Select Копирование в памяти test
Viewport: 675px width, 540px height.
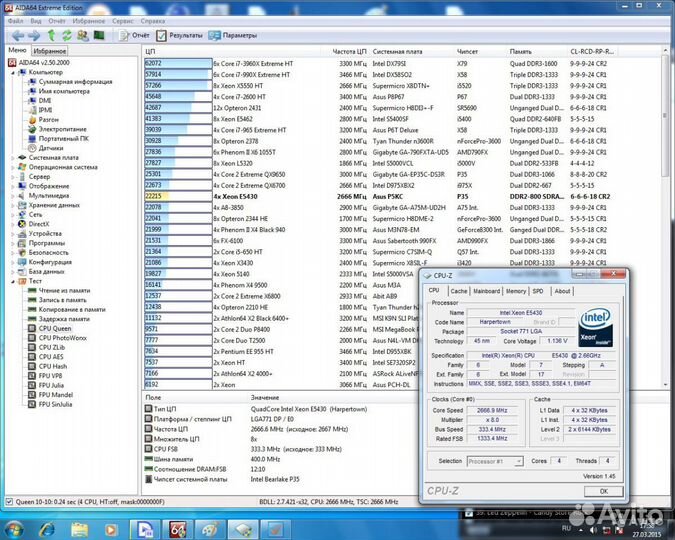(67, 309)
